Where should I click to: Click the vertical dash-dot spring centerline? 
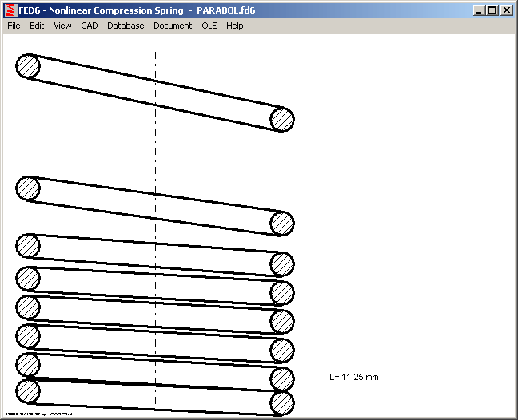tap(155, 160)
